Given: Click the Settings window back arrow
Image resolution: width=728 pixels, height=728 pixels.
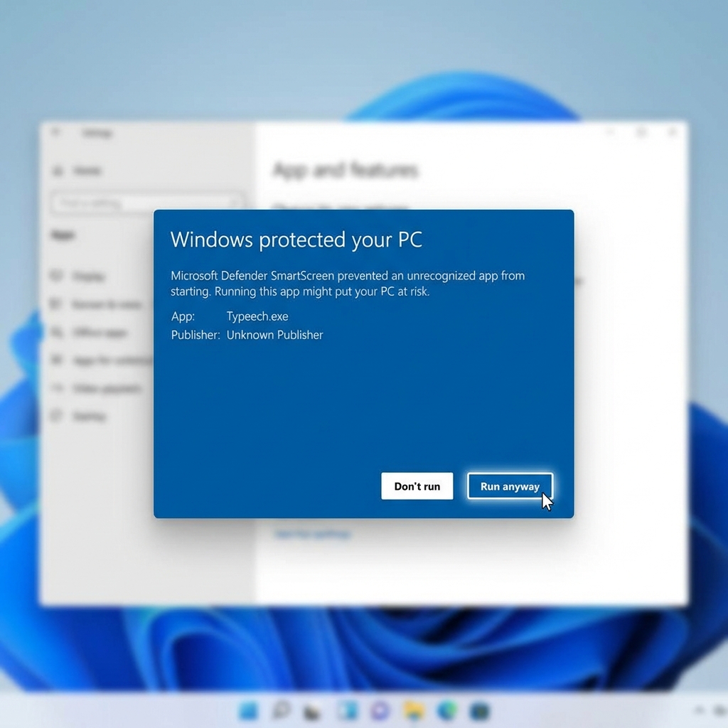Looking at the screenshot, I should 57,133.
